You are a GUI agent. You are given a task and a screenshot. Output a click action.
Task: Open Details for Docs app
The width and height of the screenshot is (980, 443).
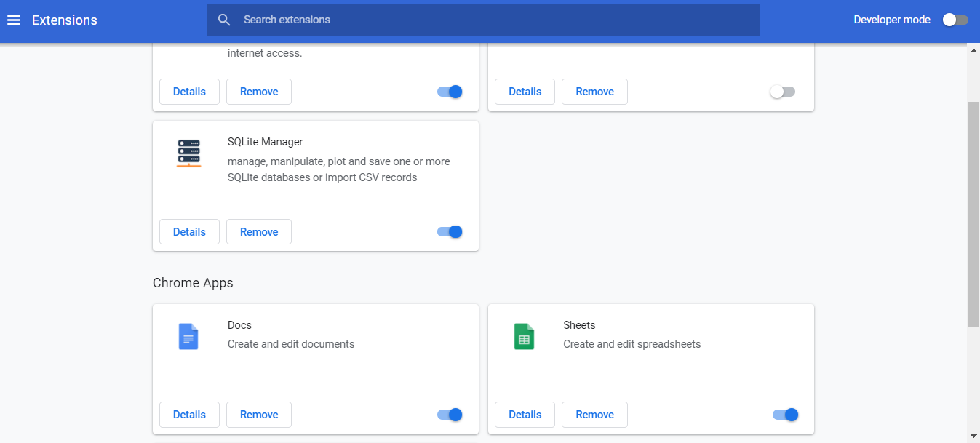[189, 415]
